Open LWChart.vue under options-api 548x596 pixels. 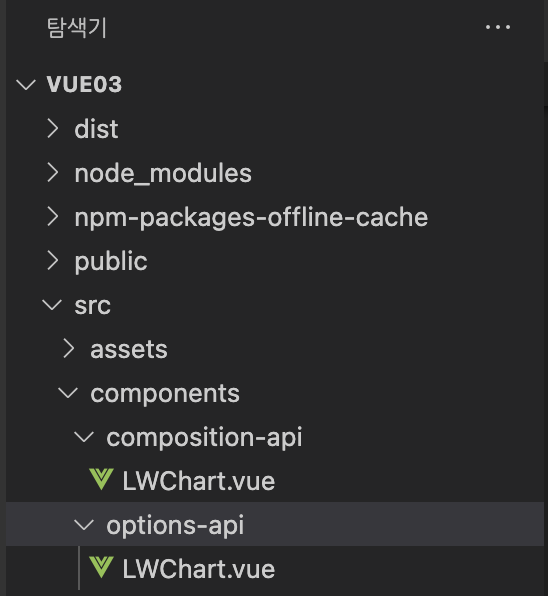pos(198,569)
